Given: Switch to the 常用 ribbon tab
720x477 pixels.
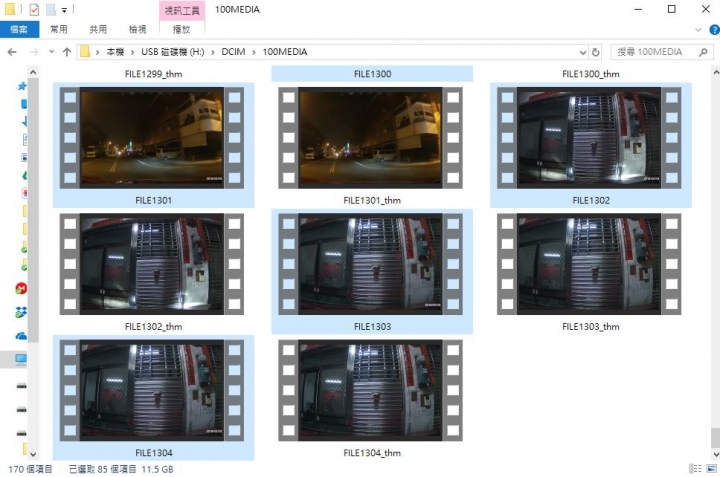Looking at the screenshot, I should click(59, 29).
